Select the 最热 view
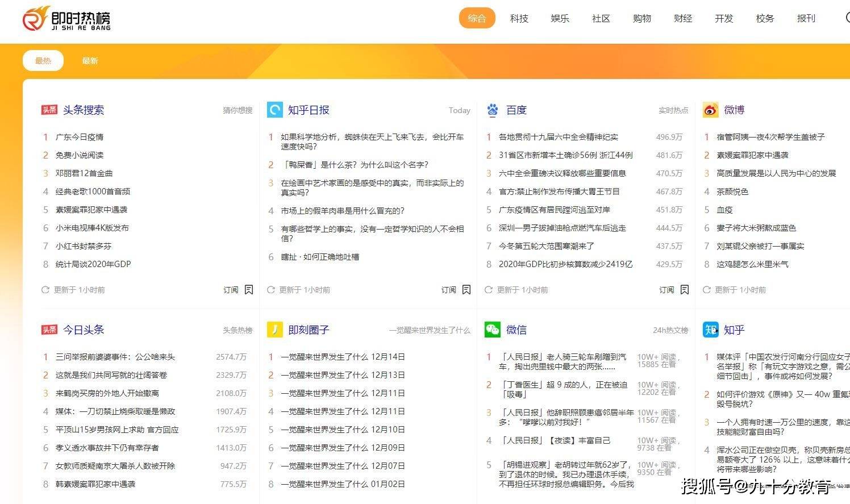Screen dimensions: 850x504 pyautogui.click(x=43, y=60)
